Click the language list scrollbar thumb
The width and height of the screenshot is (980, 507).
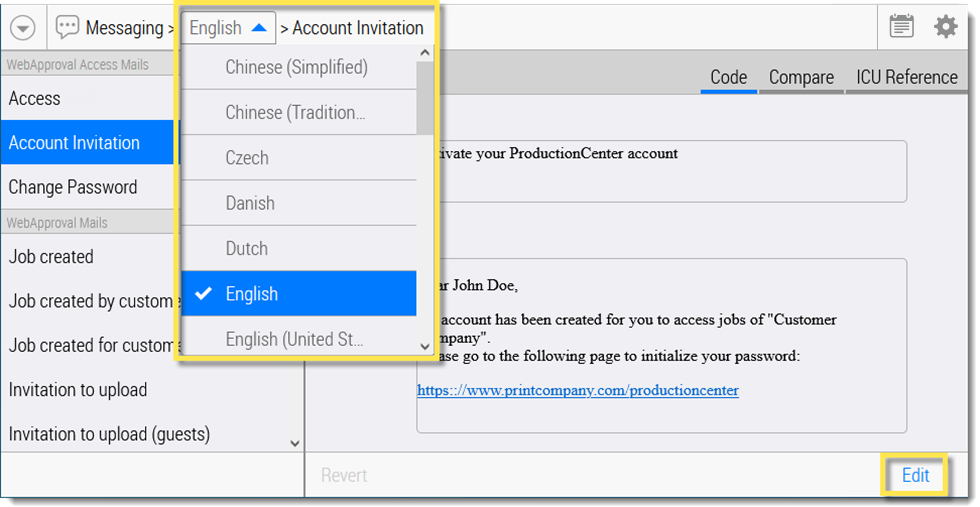(x=425, y=98)
